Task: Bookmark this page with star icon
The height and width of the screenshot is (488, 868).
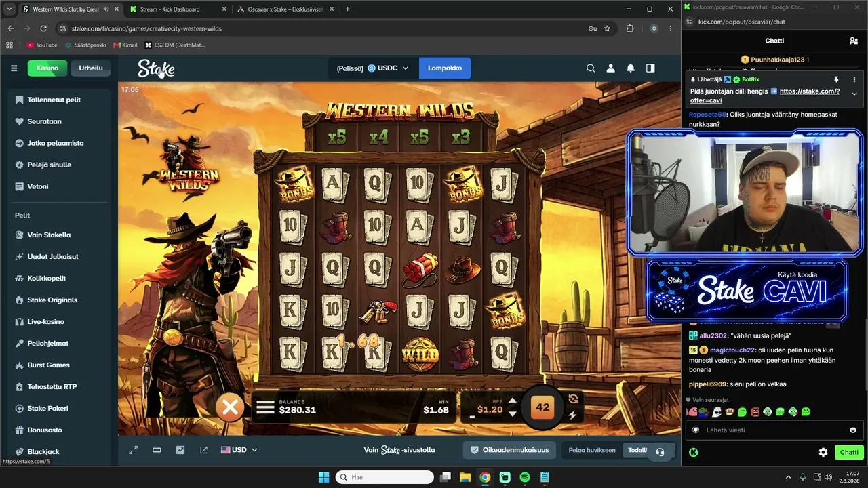Action: click(x=607, y=28)
